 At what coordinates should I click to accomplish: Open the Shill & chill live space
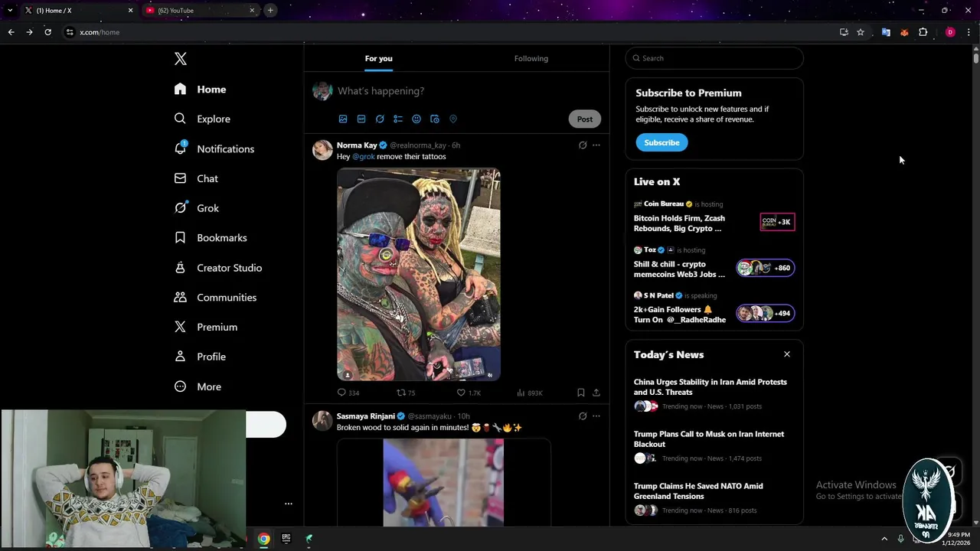714,263
